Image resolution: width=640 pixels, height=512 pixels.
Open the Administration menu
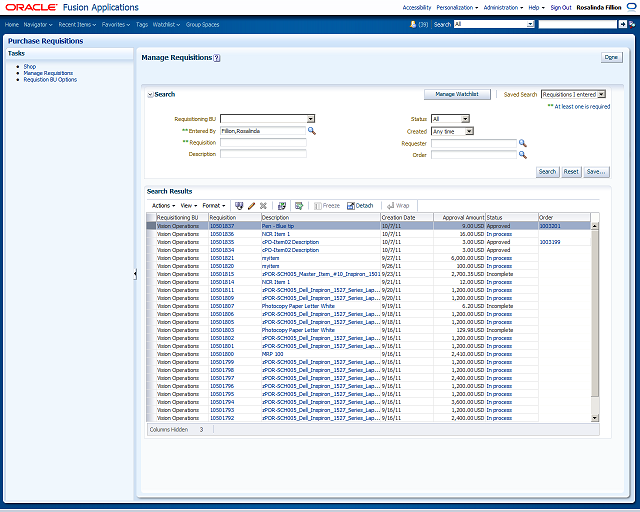click(503, 7)
